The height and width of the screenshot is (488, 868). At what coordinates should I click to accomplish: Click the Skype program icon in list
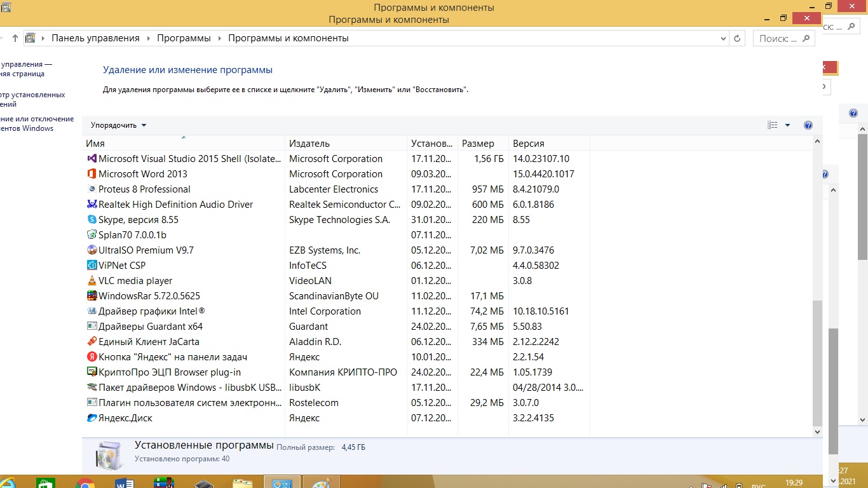[92, 220]
